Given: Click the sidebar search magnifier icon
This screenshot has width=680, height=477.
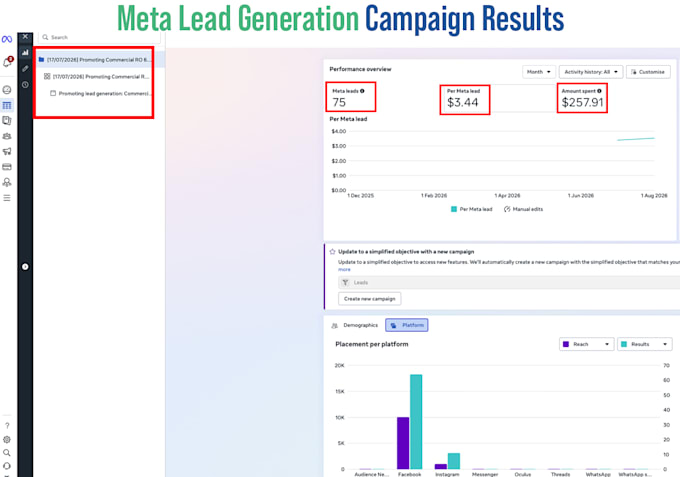Looking at the screenshot, I should point(7,453).
